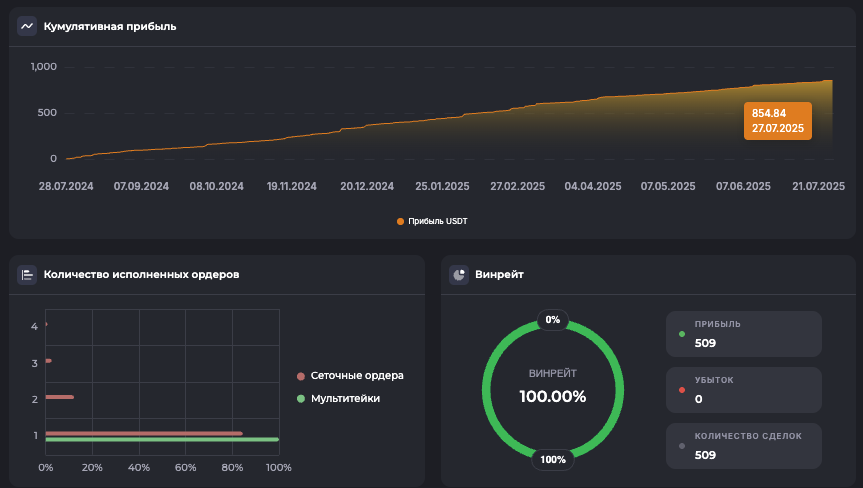Viewport: 863px width, 488px height.
Task: Select the ПРИБЫЛЬ 509 stat card
Action: [x=744, y=334]
